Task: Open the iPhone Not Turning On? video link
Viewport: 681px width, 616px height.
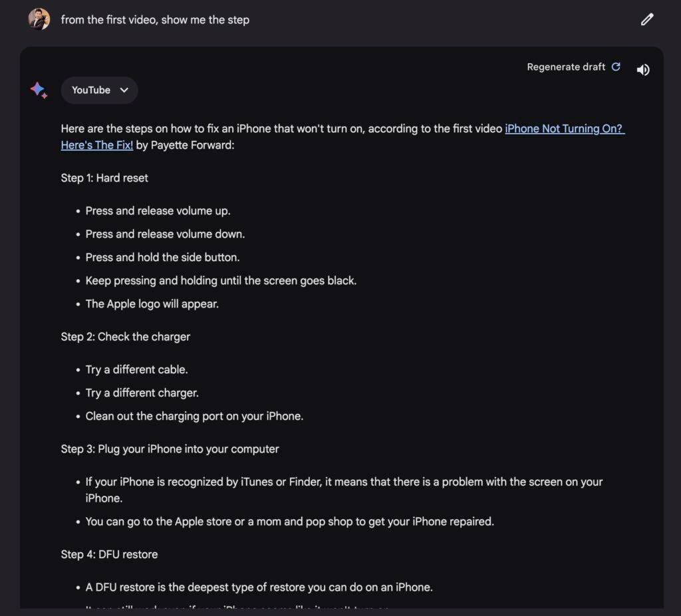Action: click(564, 128)
